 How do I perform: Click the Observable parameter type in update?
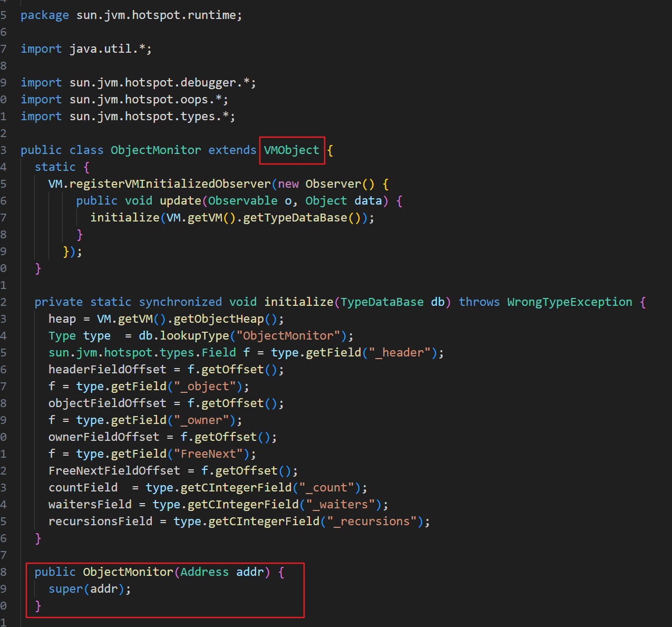242,201
